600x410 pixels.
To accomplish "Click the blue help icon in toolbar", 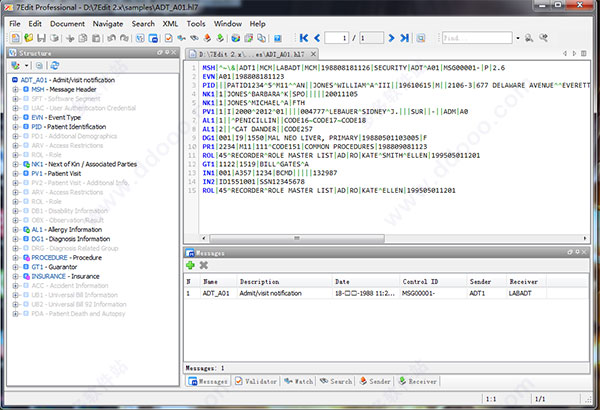I will [278, 38].
